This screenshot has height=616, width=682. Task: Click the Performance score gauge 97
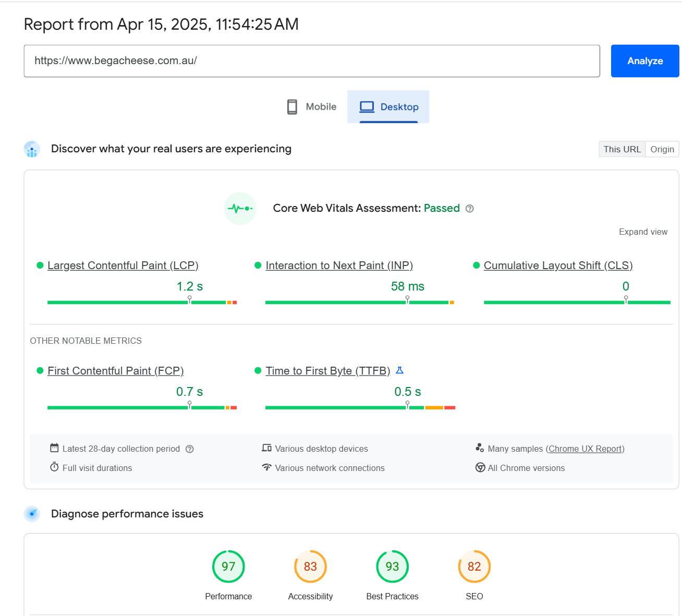228,566
